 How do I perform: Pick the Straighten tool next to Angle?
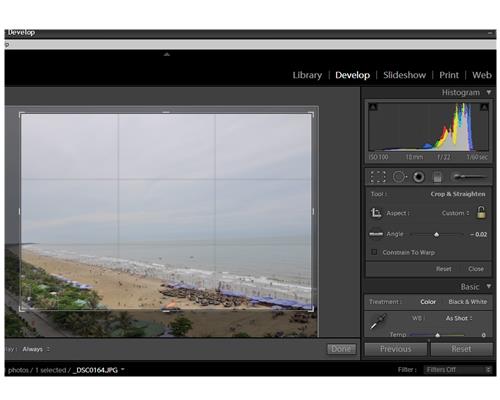[376, 234]
